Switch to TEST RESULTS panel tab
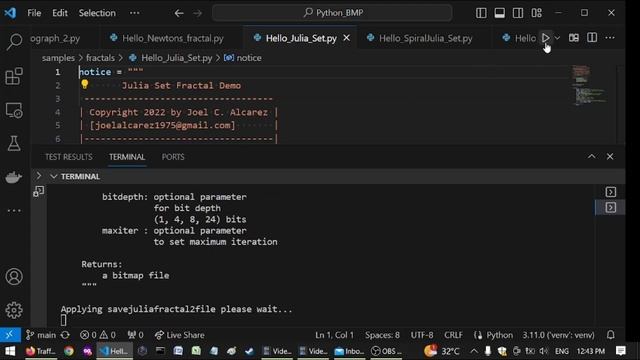The height and width of the screenshot is (360, 640). pos(69,157)
